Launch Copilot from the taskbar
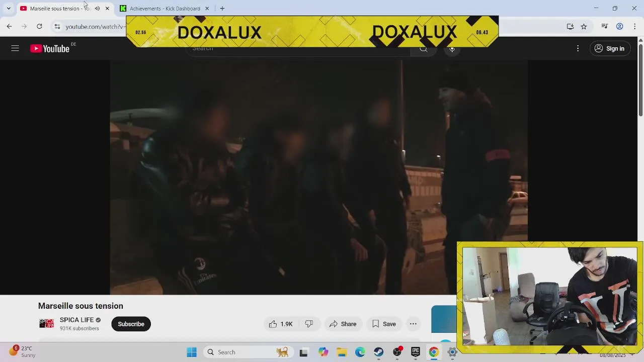This screenshot has width=644, height=362. [323, 352]
